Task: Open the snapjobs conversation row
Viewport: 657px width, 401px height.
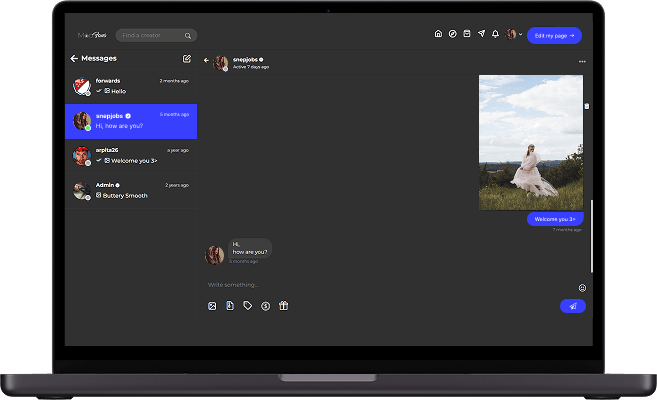Action: pyautogui.click(x=131, y=122)
